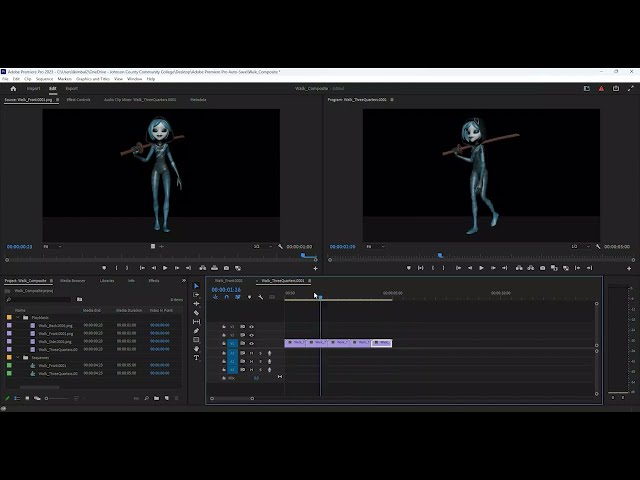Collapse the Playblasts bin
The height and width of the screenshot is (480, 640).
tap(18, 318)
